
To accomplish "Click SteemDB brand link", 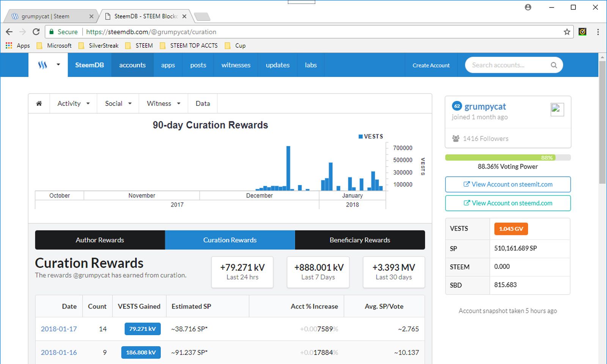I will [90, 65].
